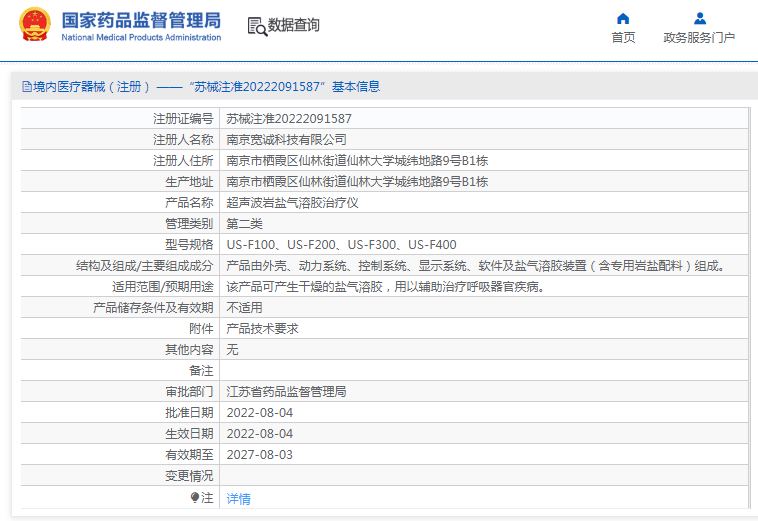Image resolution: width=758 pixels, height=521 pixels.
Task: Click the 首页 home icon
Action: click(623, 19)
